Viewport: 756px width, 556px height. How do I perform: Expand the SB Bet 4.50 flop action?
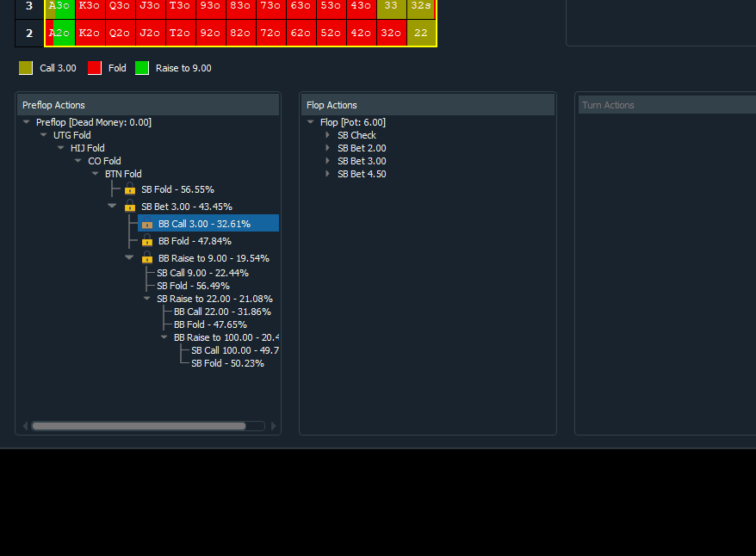coord(328,174)
